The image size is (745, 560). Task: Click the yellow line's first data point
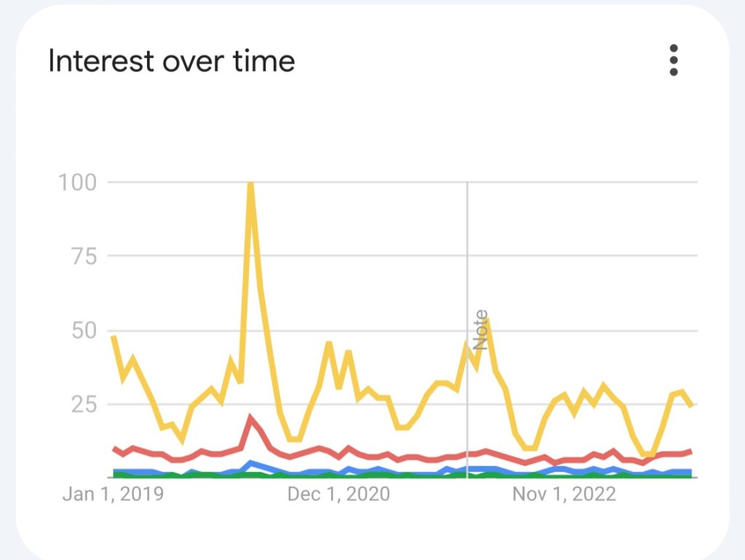[113, 336]
